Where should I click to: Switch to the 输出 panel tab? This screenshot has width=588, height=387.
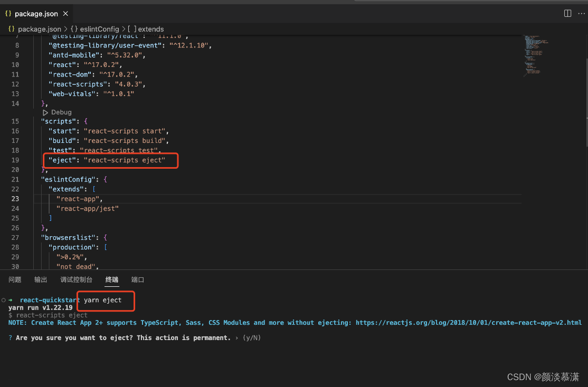point(41,279)
